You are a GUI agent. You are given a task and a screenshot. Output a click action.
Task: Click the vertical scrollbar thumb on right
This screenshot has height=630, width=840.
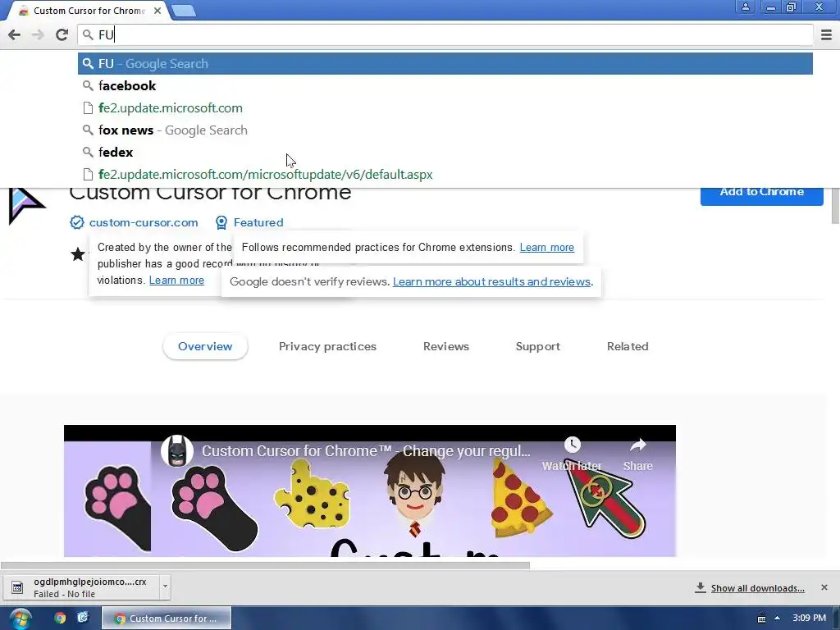[835, 206]
